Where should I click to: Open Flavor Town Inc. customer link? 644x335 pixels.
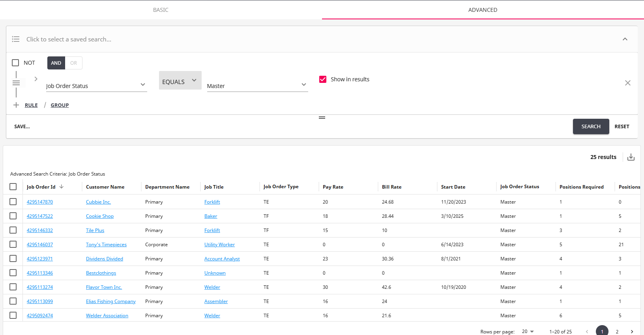tap(104, 287)
